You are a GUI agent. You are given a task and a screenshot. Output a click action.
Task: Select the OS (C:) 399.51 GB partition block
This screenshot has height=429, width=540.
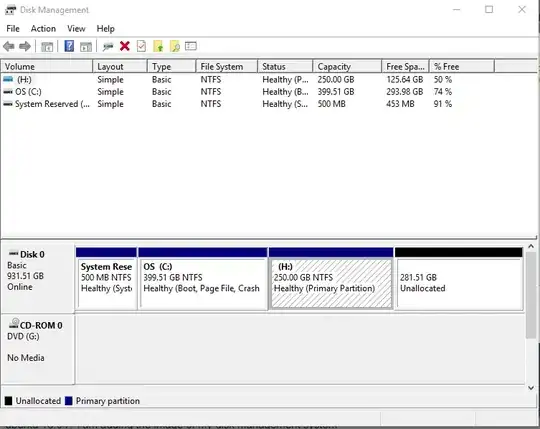202,278
